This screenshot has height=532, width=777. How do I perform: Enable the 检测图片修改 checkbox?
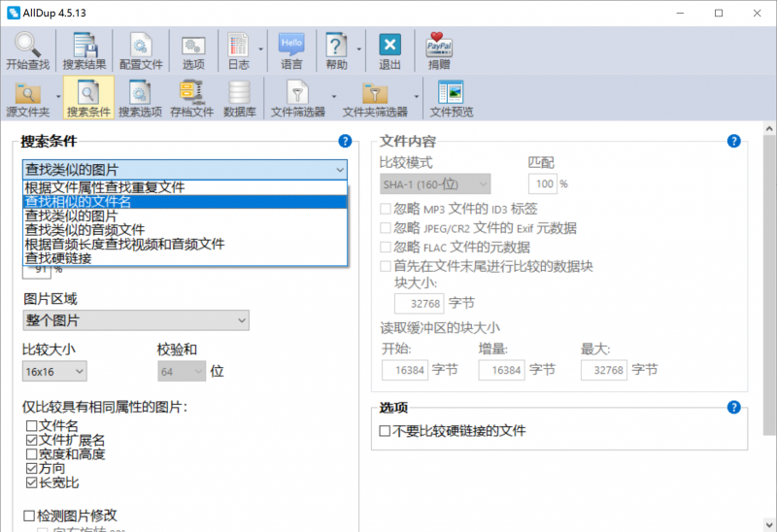pyautogui.click(x=29, y=515)
